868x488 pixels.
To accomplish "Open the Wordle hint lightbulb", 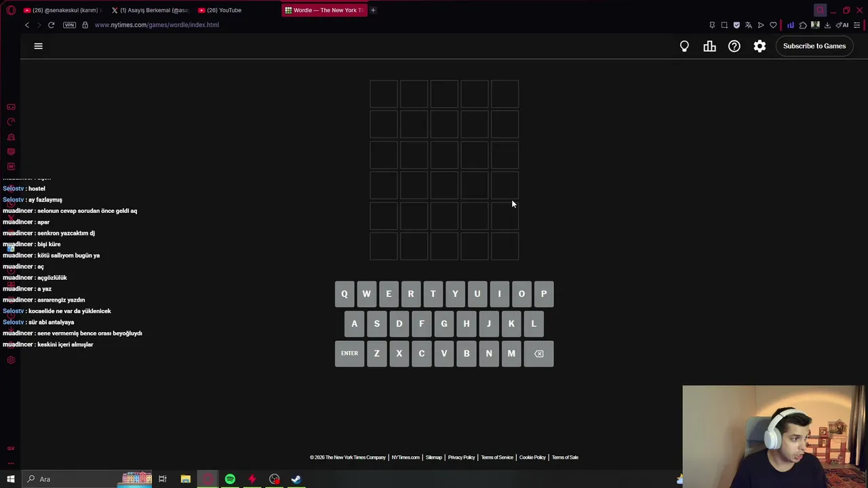I will [x=684, y=46].
